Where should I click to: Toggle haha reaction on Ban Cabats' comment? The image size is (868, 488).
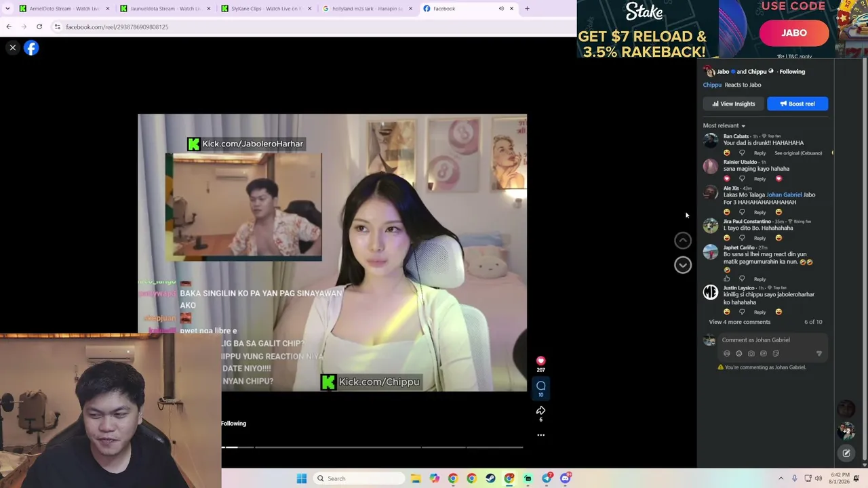click(x=727, y=153)
